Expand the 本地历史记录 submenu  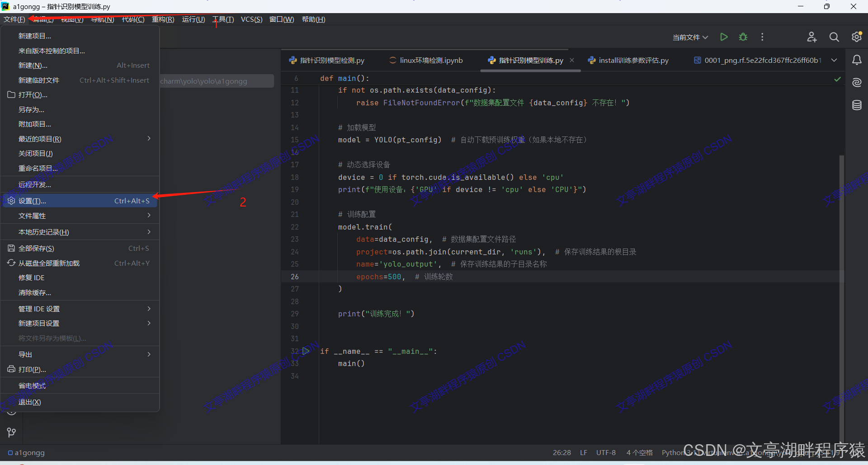click(80, 232)
